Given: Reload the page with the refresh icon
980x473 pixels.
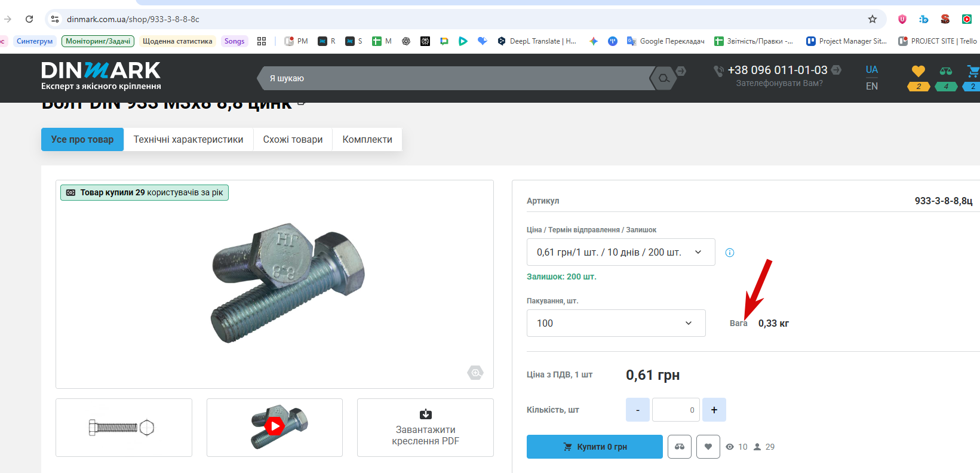Looking at the screenshot, I should (29, 19).
